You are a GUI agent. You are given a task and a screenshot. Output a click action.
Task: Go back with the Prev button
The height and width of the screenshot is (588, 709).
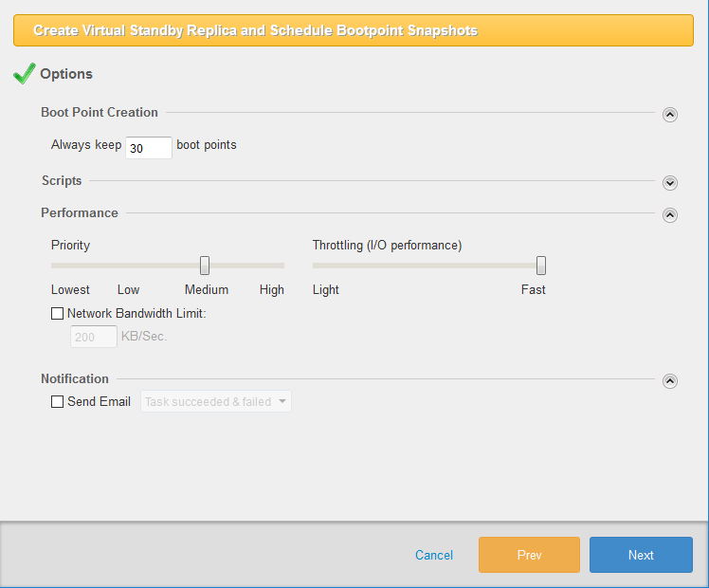[x=529, y=555]
